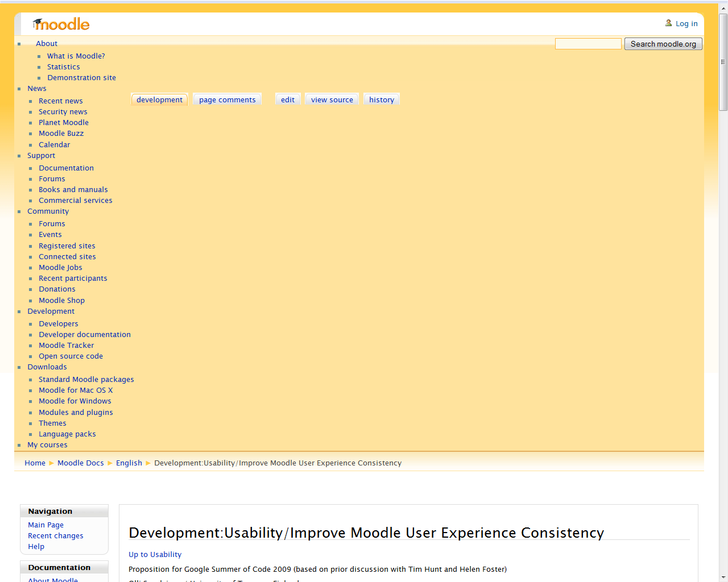Viewport: 728px width, 582px height.
Task: Open Recent news link
Action: (61, 101)
